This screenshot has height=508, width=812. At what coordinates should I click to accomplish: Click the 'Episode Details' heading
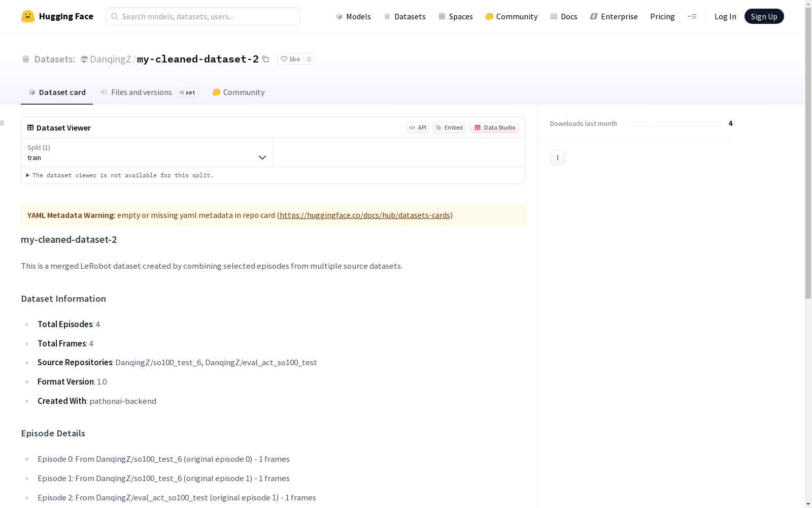click(53, 433)
